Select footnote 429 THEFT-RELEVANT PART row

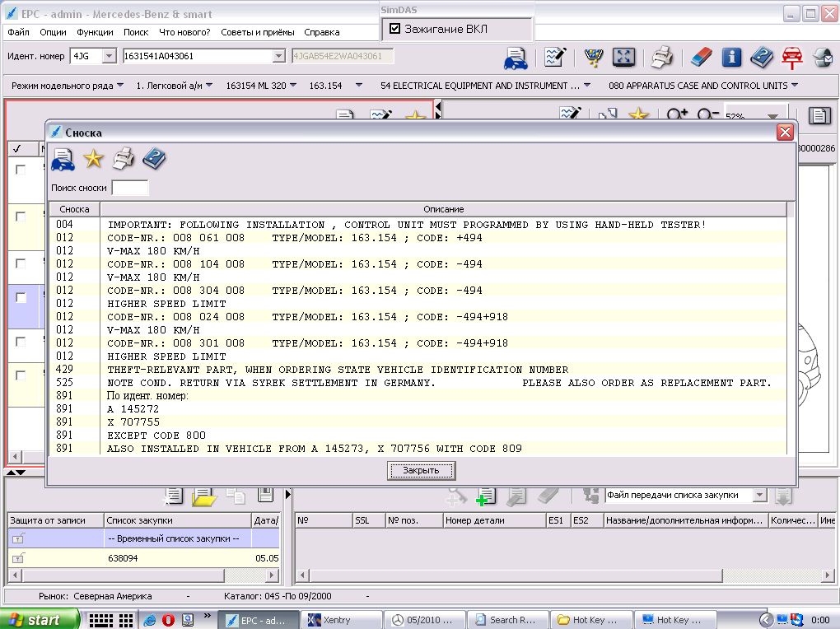pos(418,370)
